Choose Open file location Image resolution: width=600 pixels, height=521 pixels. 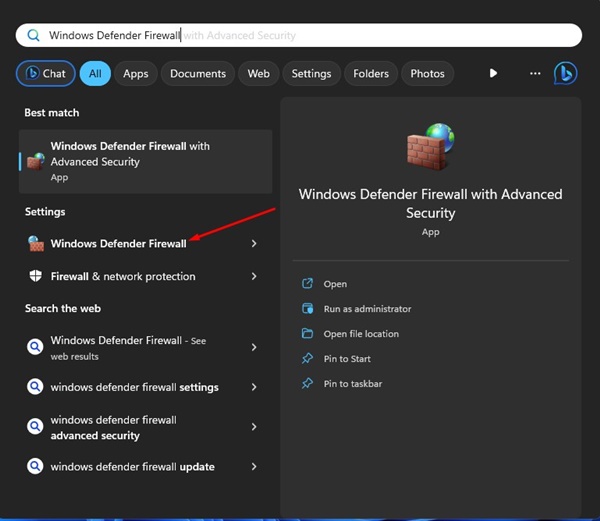click(x=361, y=334)
